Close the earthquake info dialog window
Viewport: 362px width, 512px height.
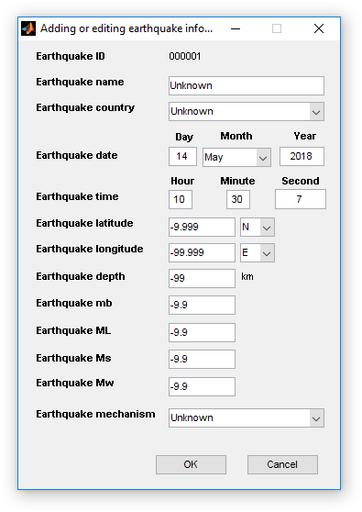(319, 29)
